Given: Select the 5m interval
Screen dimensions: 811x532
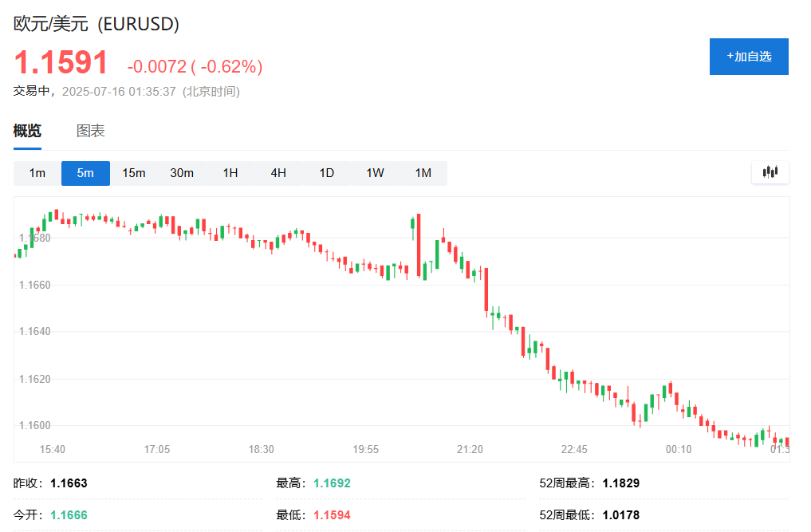Looking at the screenshot, I should pos(85,173).
